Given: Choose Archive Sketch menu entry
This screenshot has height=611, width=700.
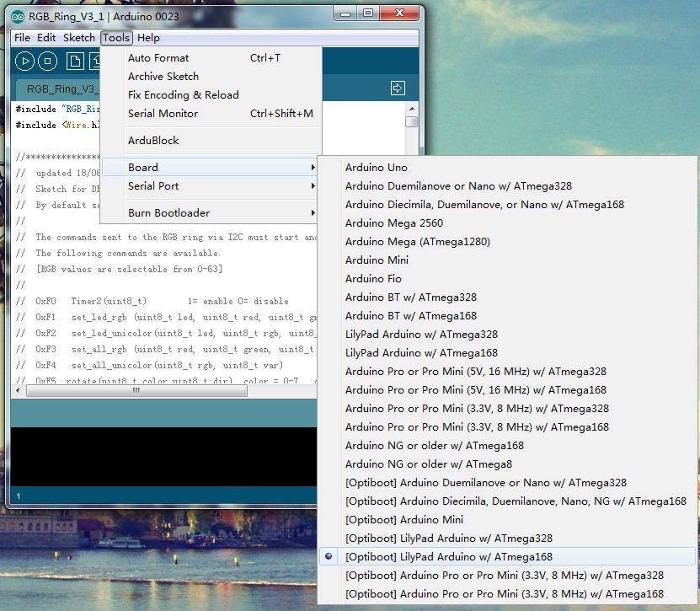Looking at the screenshot, I should pos(211,77).
